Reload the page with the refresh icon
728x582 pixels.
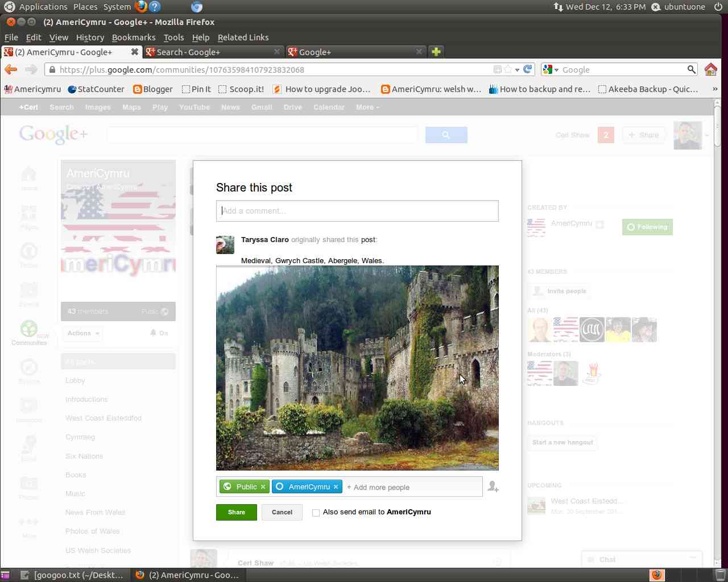(x=528, y=69)
